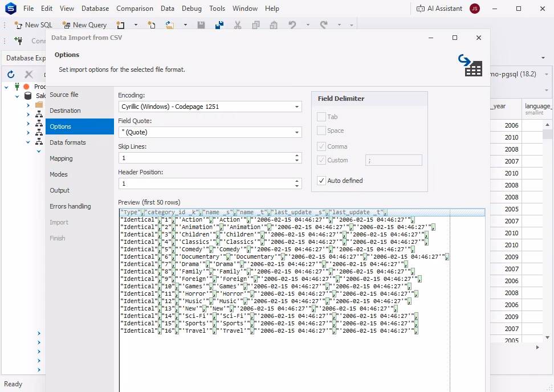
Task: Open the Tools menu
Action: click(x=217, y=9)
